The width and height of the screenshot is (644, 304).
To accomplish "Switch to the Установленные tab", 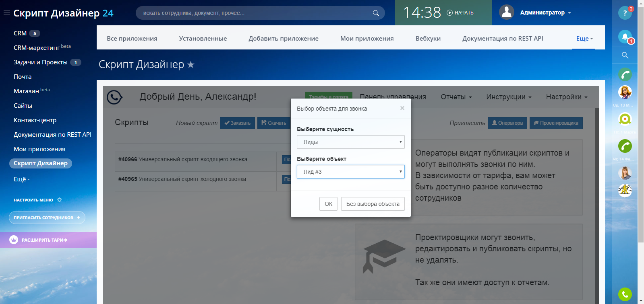I will click(203, 39).
